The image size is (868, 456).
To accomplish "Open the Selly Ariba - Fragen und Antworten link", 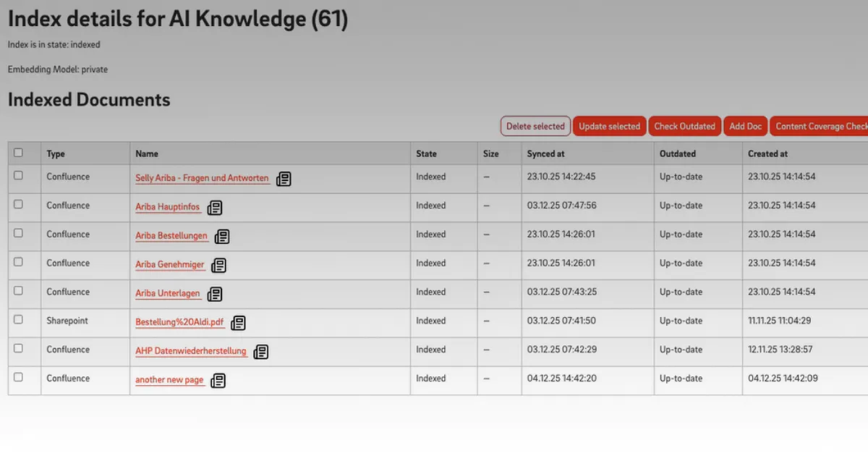I will click(202, 178).
